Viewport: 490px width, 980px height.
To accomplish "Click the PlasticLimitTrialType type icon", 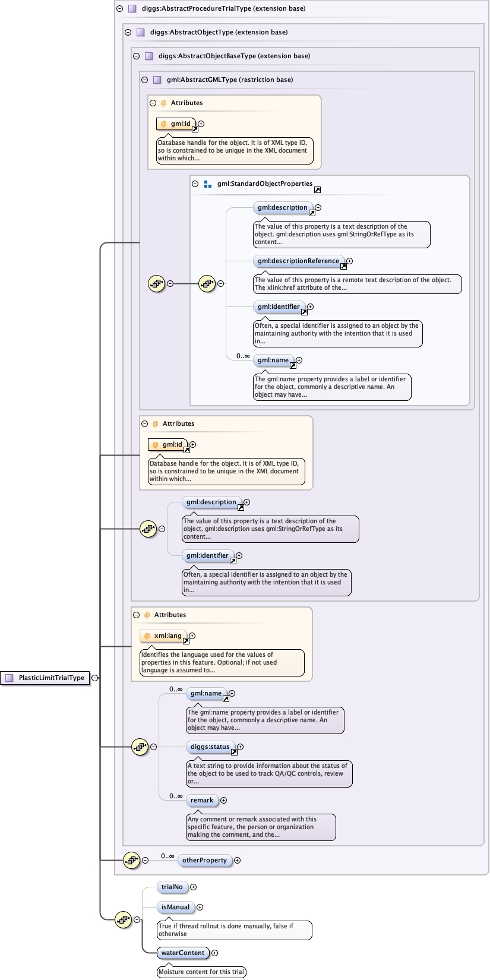I will coord(10,678).
